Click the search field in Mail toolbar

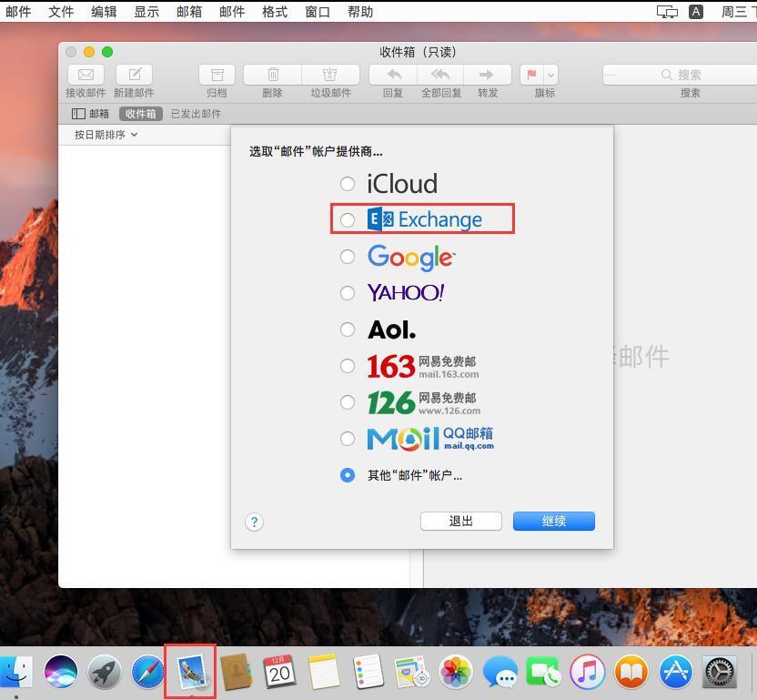coord(680,75)
